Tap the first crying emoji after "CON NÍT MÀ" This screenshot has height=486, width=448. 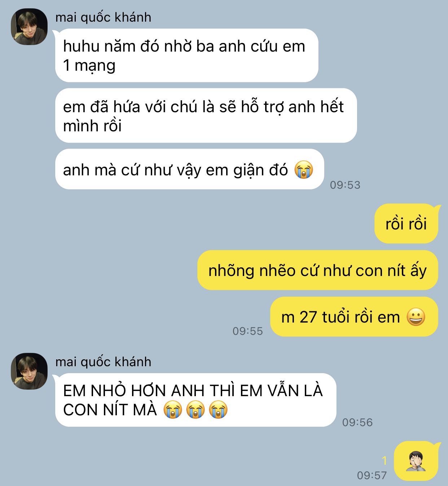coord(172,410)
